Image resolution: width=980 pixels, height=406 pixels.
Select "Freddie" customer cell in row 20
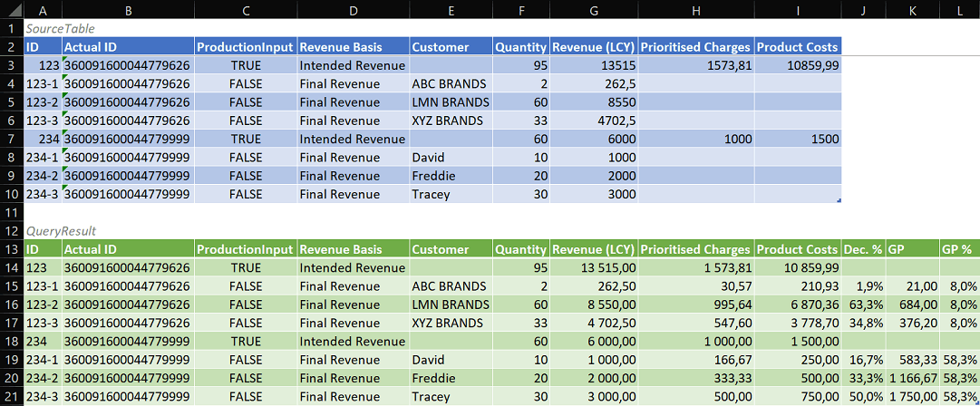(451, 379)
